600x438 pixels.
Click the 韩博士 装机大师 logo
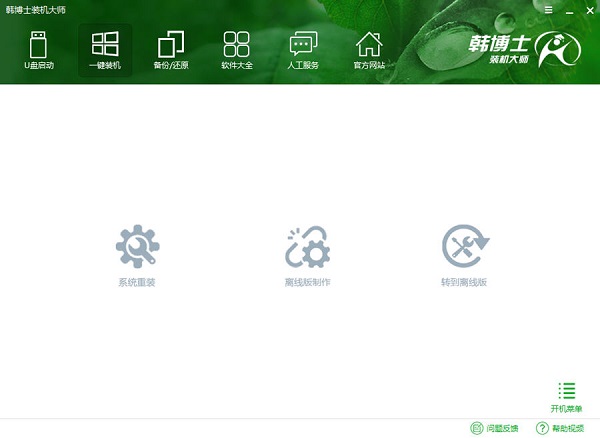(525, 49)
